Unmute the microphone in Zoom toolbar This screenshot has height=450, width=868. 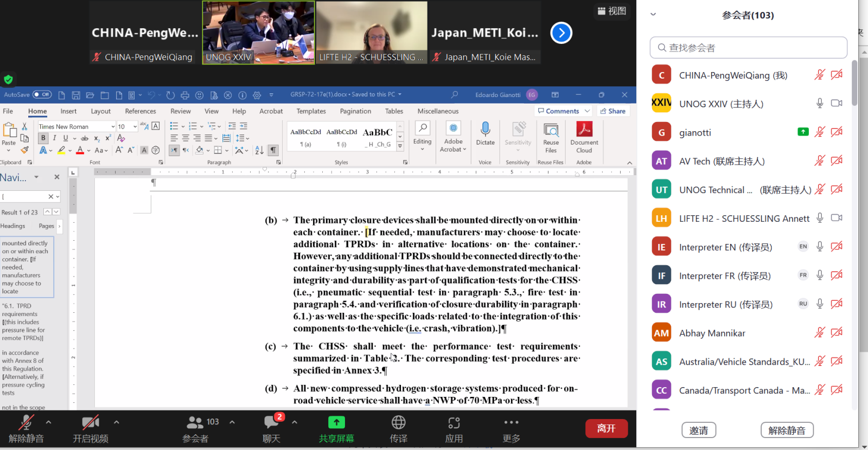pyautogui.click(x=25, y=423)
